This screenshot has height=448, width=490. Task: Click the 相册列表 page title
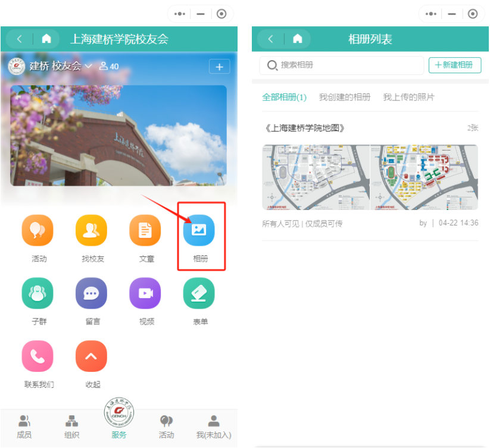click(370, 39)
